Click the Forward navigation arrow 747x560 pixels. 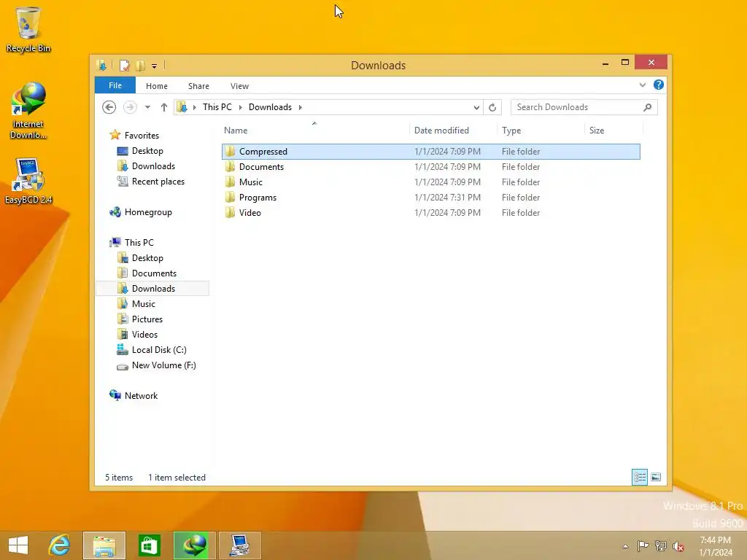pyautogui.click(x=130, y=107)
